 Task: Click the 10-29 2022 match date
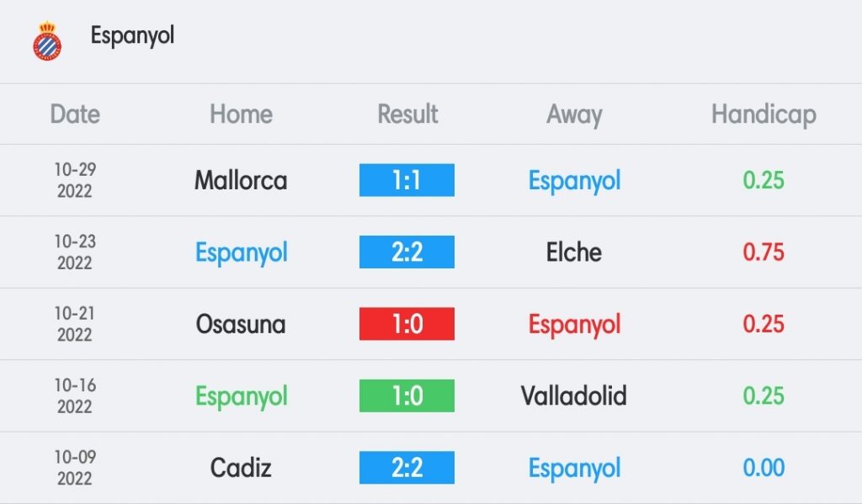click(75, 180)
